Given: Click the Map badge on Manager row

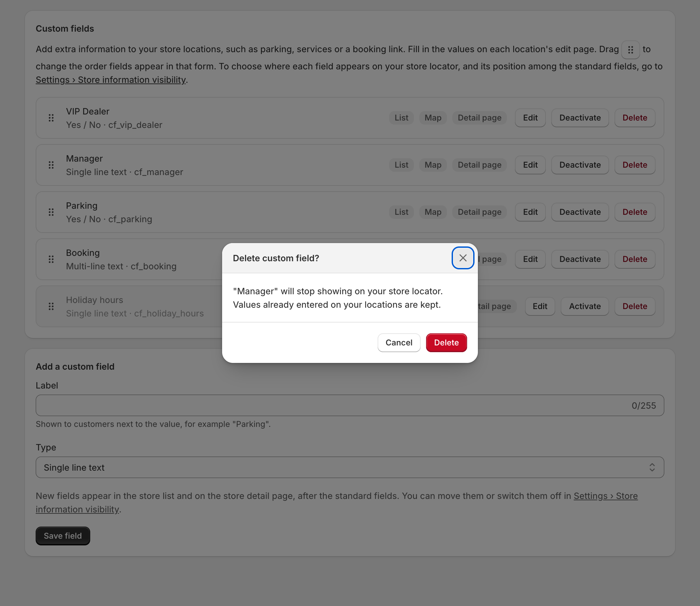Looking at the screenshot, I should (433, 165).
